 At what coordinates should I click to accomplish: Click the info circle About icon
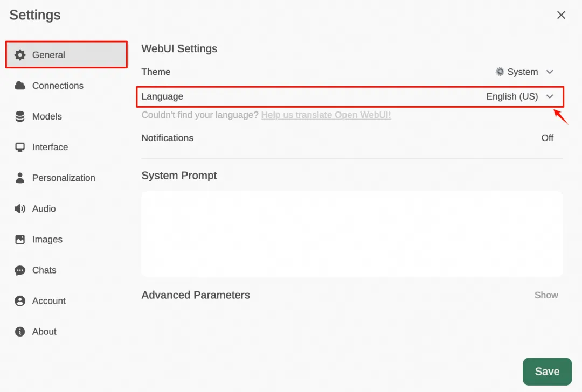(20, 332)
